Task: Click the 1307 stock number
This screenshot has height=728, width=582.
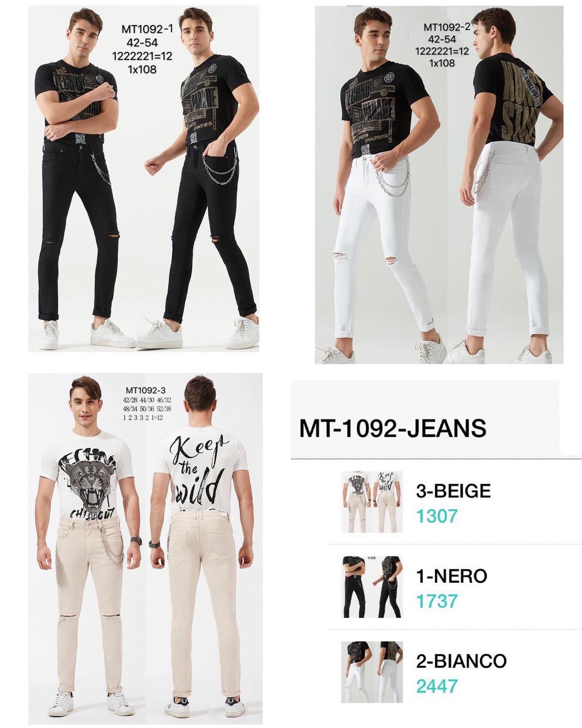Action: (436, 516)
